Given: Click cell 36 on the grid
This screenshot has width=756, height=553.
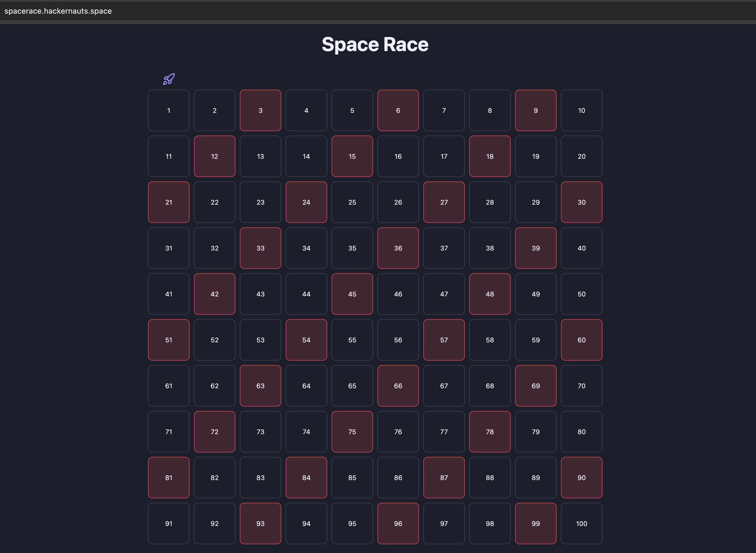Looking at the screenshot, I should click(398, 248).
